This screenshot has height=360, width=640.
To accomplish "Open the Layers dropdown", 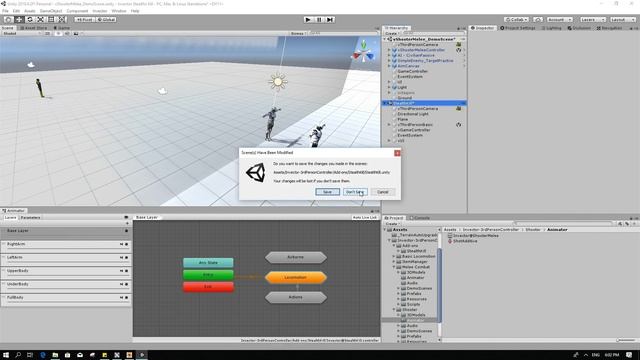I will click(592, 20).
